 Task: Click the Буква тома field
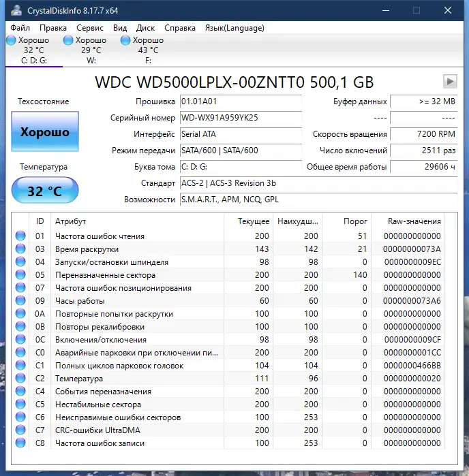(241, 167)
